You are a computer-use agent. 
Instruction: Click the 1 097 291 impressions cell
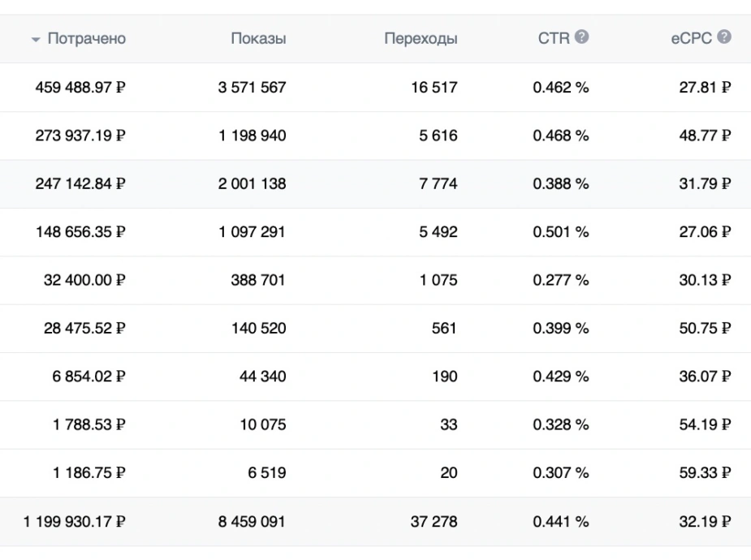(252, 232)
